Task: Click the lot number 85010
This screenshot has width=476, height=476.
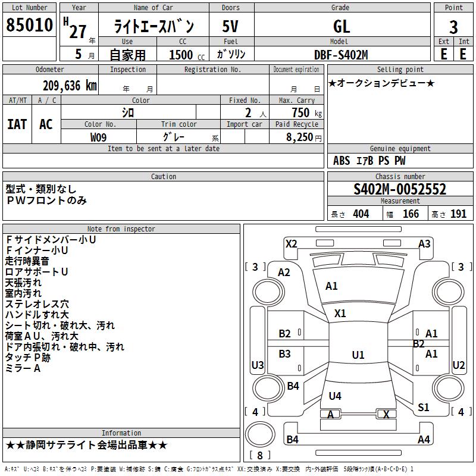Action: click(29, 26)
